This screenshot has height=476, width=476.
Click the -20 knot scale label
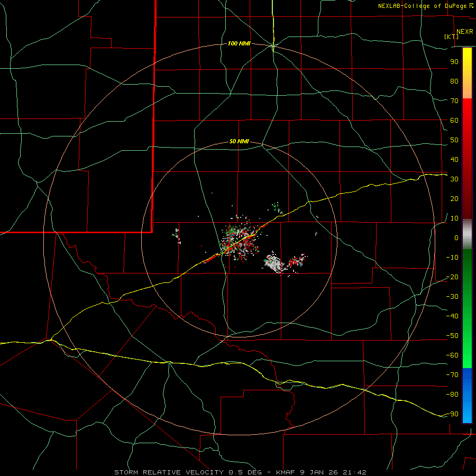[452, 277]
